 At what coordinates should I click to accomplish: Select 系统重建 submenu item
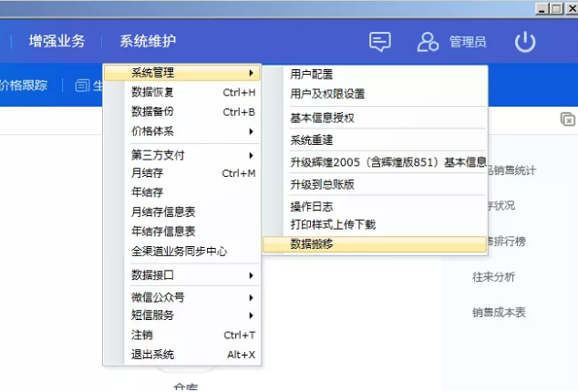376,140
